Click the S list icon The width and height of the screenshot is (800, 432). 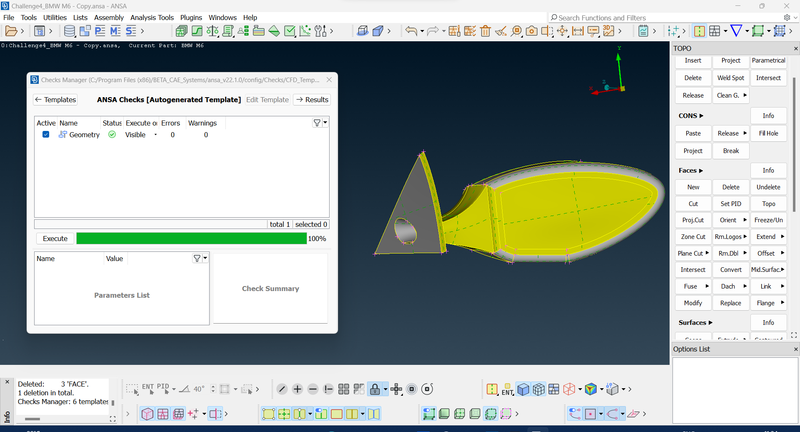tap(131, 31)
